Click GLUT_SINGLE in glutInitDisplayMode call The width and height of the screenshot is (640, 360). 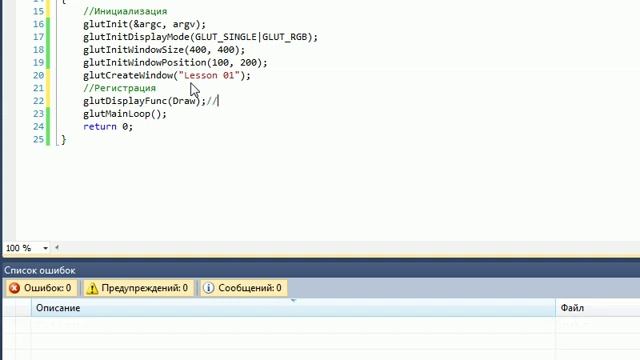[x=226, y=37]
